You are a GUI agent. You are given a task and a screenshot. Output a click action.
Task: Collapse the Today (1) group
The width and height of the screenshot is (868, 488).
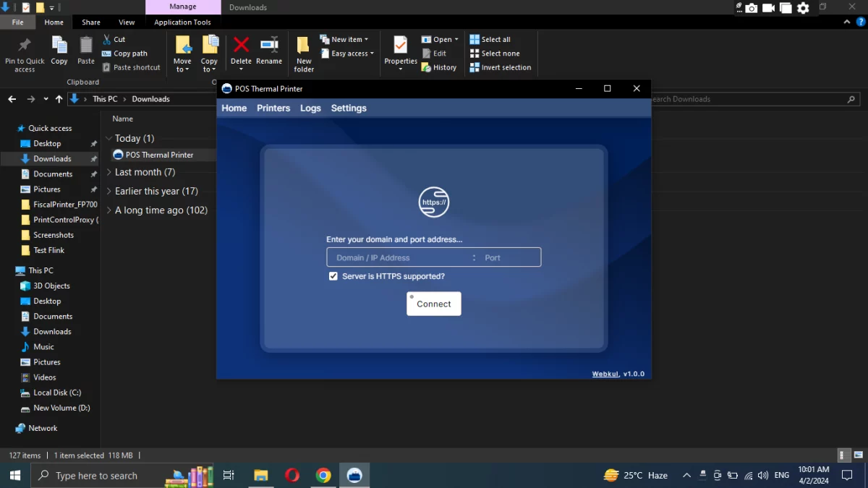[x=109, y=138]
